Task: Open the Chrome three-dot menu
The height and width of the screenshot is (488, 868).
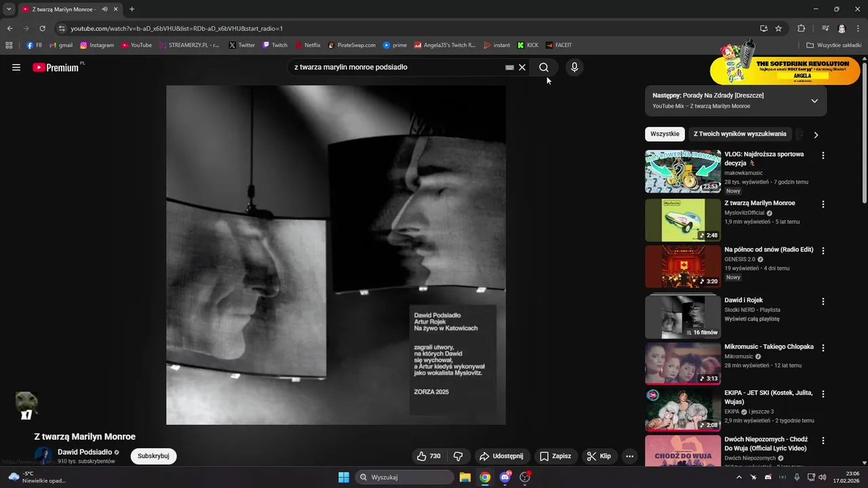Action: click(x=858, y=28)
